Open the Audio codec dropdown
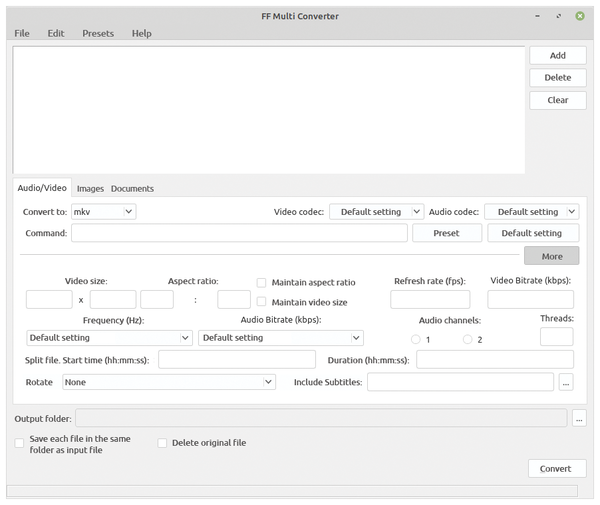Screen dimensions: 600x505 coord(532,212)
